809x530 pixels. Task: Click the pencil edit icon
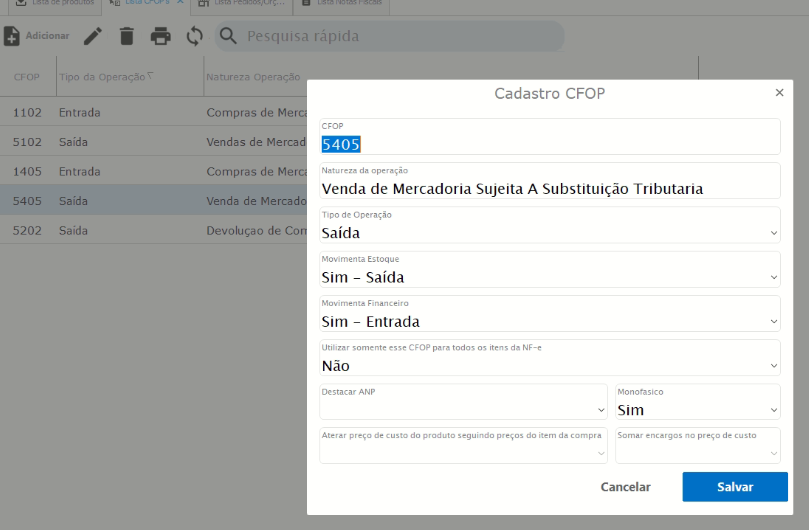(x=93, y=37)
